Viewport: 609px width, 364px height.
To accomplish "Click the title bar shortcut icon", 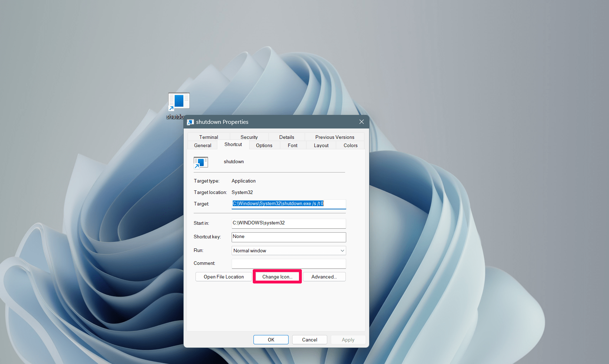I will 190,122.
